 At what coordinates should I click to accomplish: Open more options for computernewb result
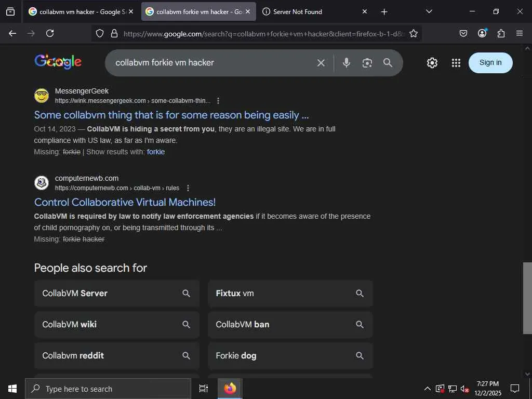(188, 188)
